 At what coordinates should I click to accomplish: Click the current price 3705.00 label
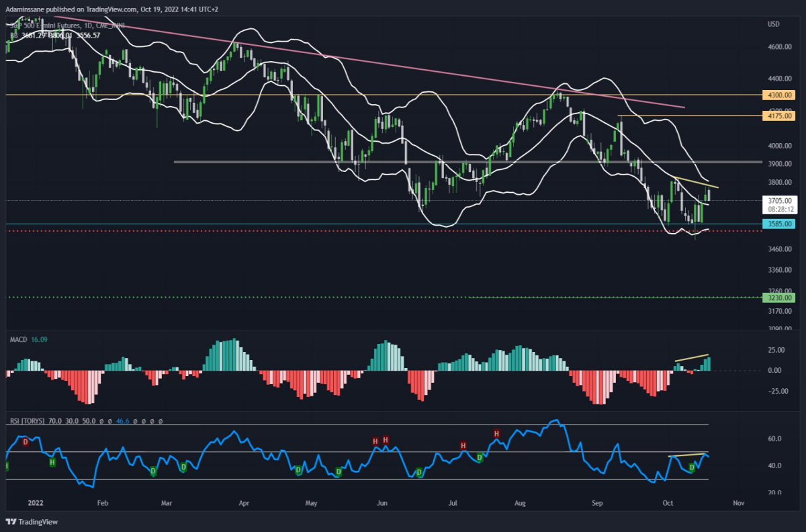[x=779, y=200]
